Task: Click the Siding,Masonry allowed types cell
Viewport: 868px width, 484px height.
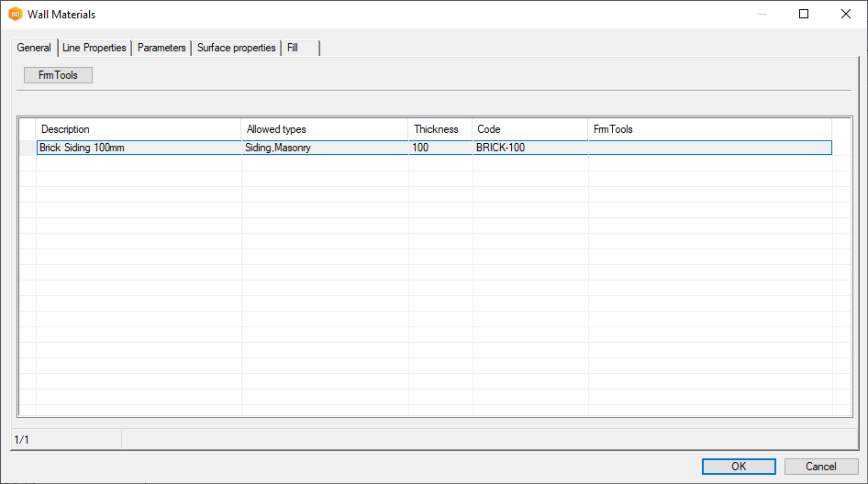Action: 324,148
